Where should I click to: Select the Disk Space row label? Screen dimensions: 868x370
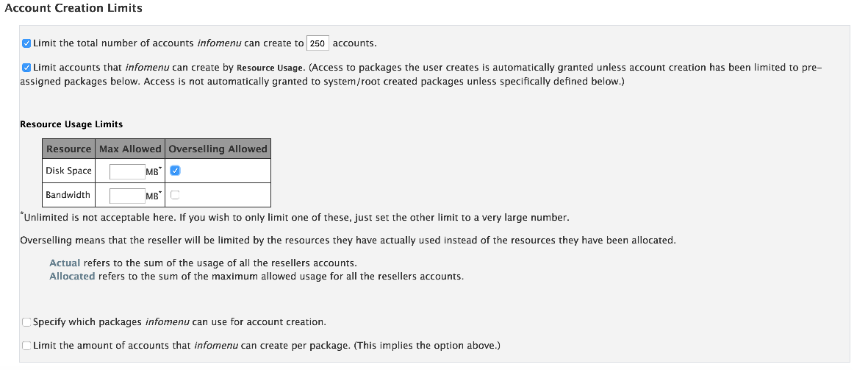point(68,171)
